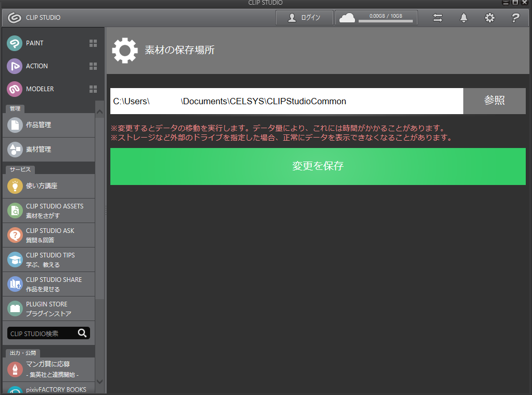Launch CLIP STUDIO PAINT
This screenshot has width=532, height=395.
(34, 43)
